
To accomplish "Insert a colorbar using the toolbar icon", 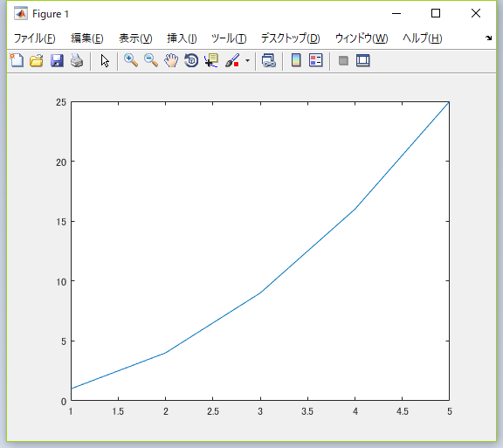I will point(296,60).
